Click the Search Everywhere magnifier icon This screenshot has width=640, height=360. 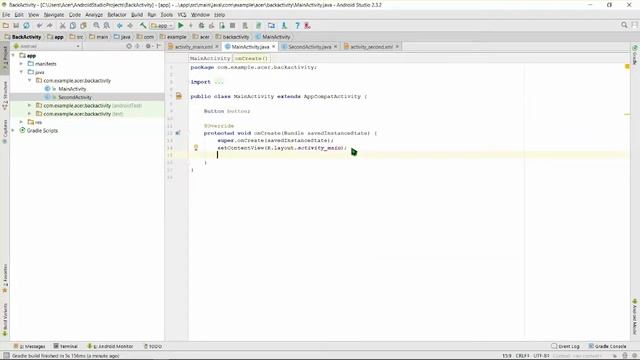click(x=624, y=25)
